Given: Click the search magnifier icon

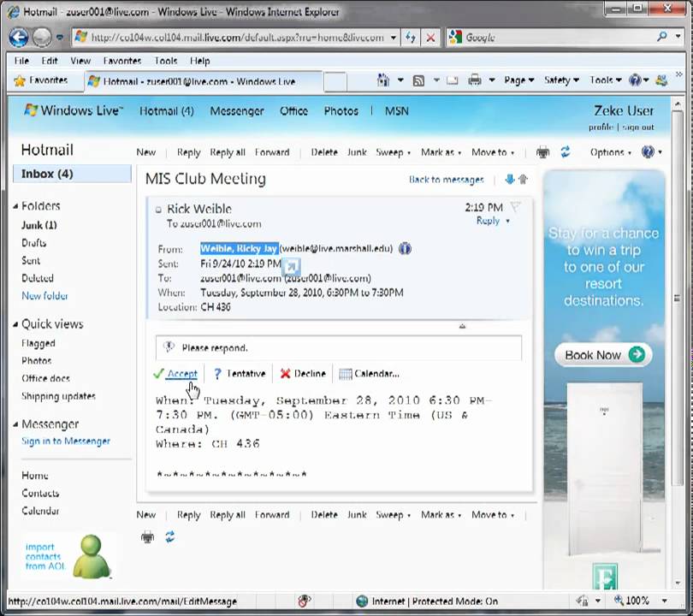Looking at the screenshot, I should pyautogui.click(x=661, y=37).
